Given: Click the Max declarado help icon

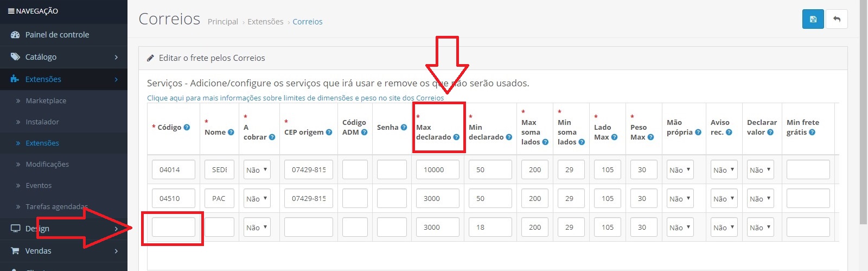Looking at the screenshot, I should click(x=456, y=137).
